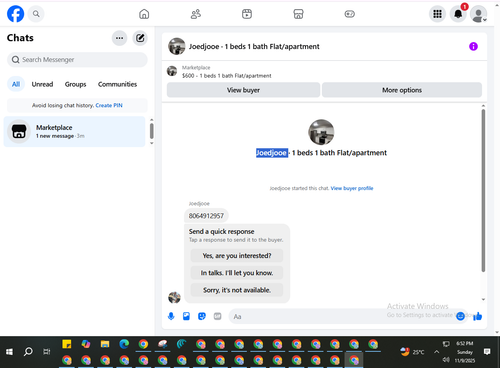
Task: Go to the Home feed icon
Action: tap(144, 14)
